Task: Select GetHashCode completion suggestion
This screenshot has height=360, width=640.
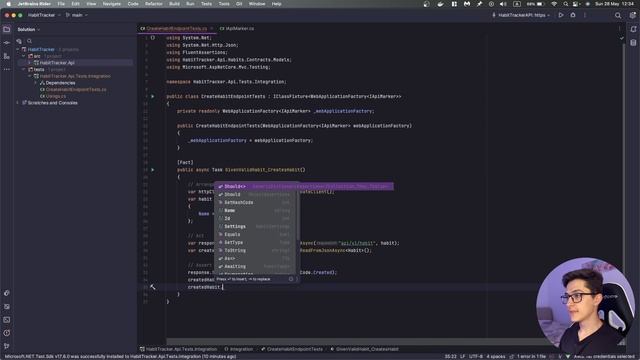Action: (x=256, y=202)
